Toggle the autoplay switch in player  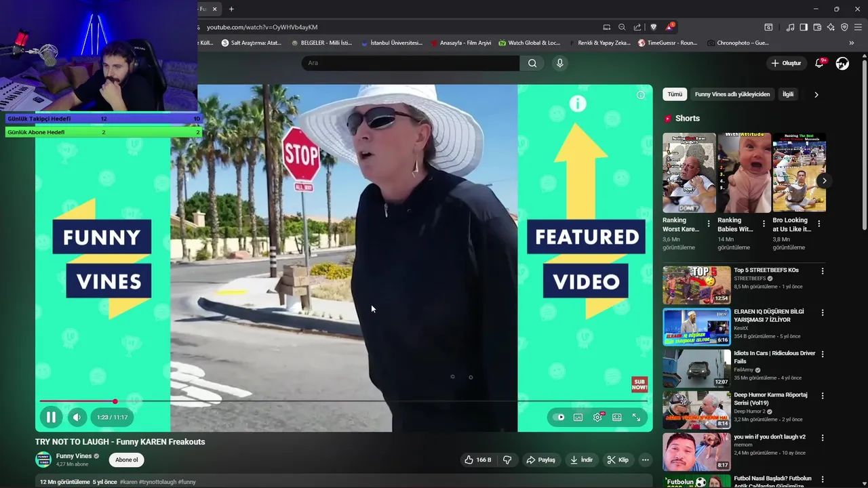[x=559, y=418]
